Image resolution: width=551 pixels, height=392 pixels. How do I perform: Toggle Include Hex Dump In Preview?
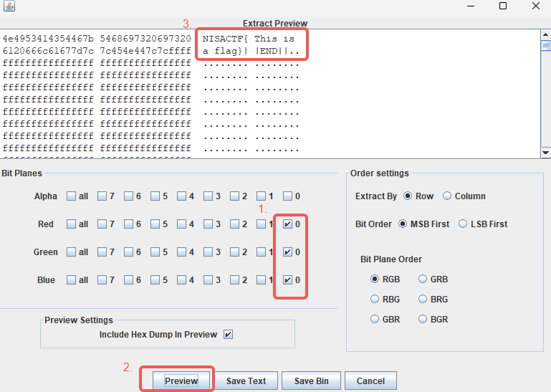tap(228, 335)
